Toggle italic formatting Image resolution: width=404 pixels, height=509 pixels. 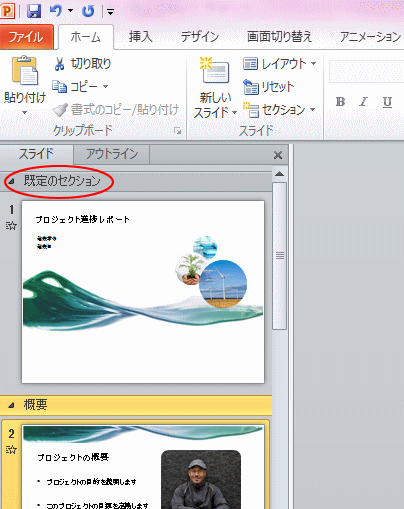click(364, 102)
